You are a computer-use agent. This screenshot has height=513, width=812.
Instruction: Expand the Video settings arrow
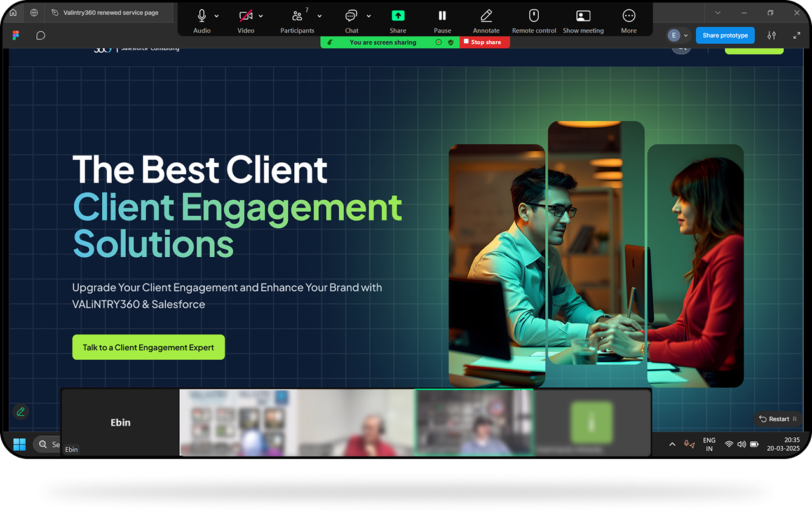coord(261,16)
